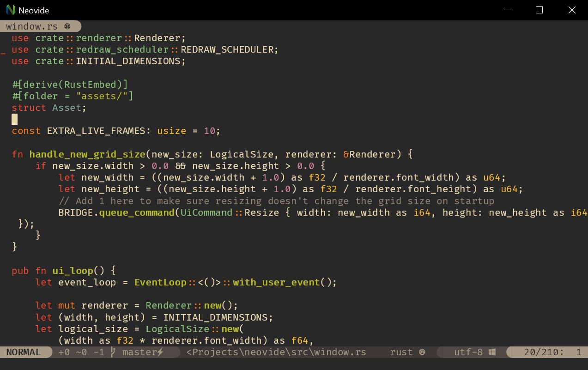
Task: Click the with_user_event call on event_loop
Action: point(277,282)
